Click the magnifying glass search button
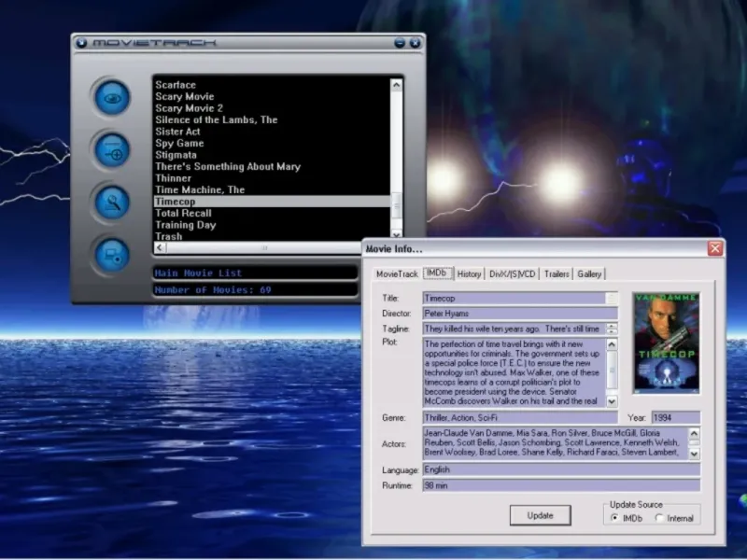The width and height of the screenshot is (747, 560). [111, 203]
